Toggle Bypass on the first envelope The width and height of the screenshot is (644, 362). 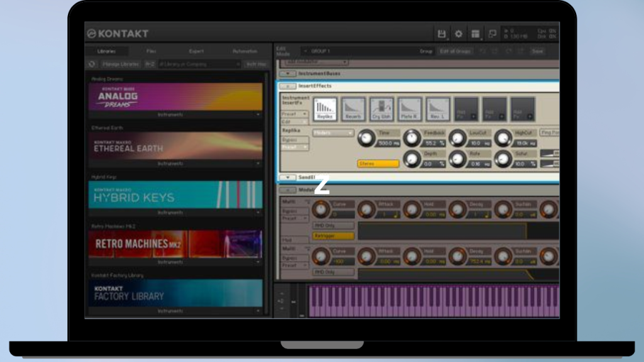(x=294, y=211)
